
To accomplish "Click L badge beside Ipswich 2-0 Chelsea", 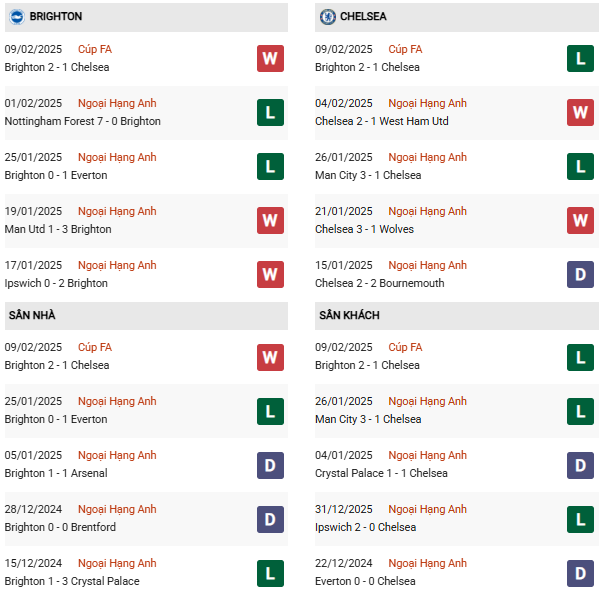I will [x=580, y=519].
